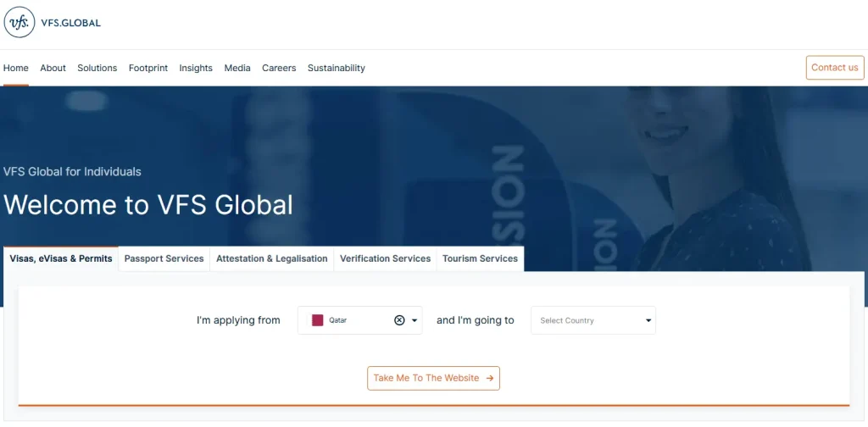Open the Insights menu item

coord(196,68)
